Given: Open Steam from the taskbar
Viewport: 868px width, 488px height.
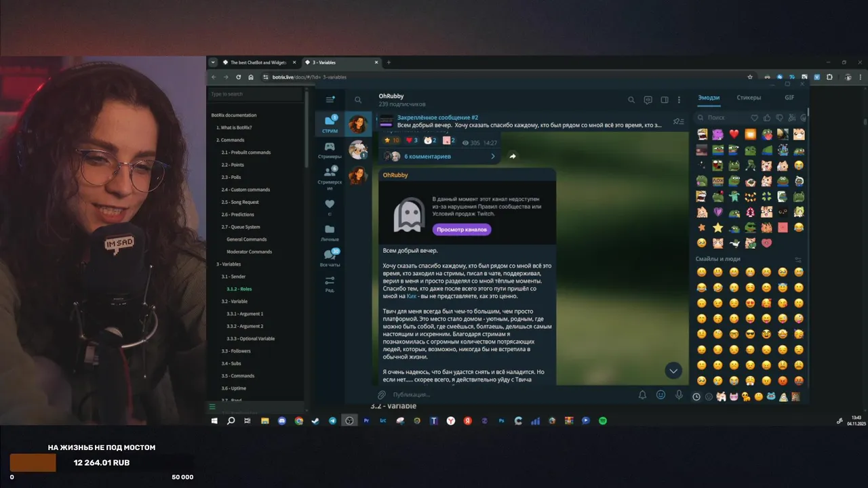Looking at the screenshot, I should pos(315,421).
